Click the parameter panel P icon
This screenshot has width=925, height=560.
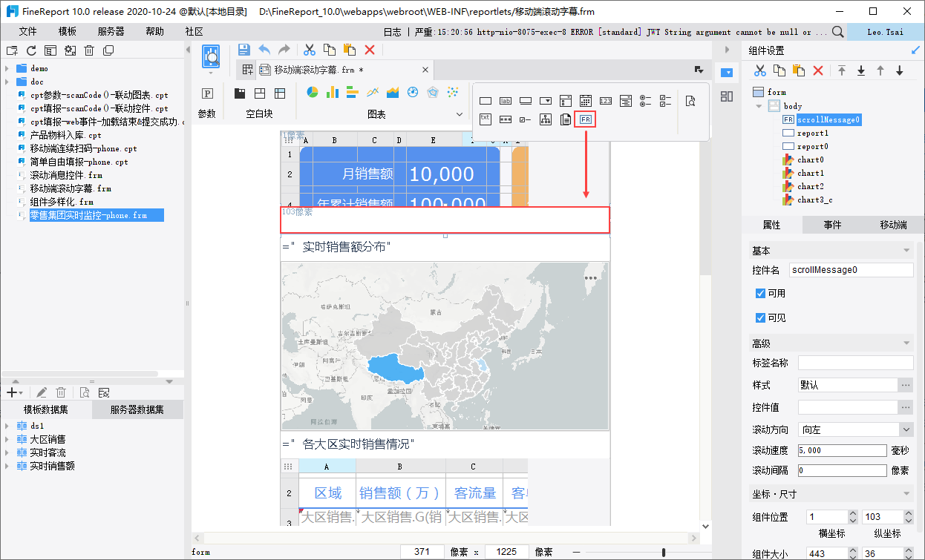(208, 93)
